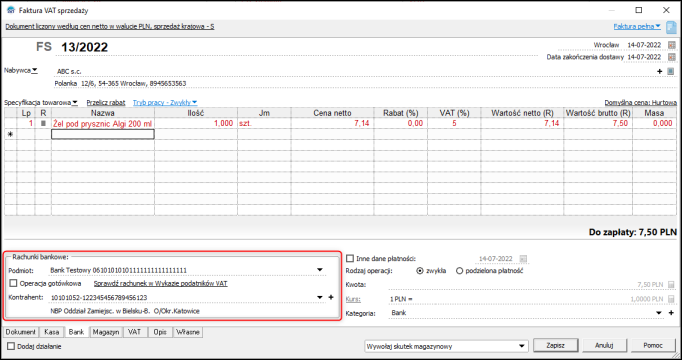The width and height of the screenshot is (682, 360).
Task: Switch to the Dokument tab
Action: point(21,332)
